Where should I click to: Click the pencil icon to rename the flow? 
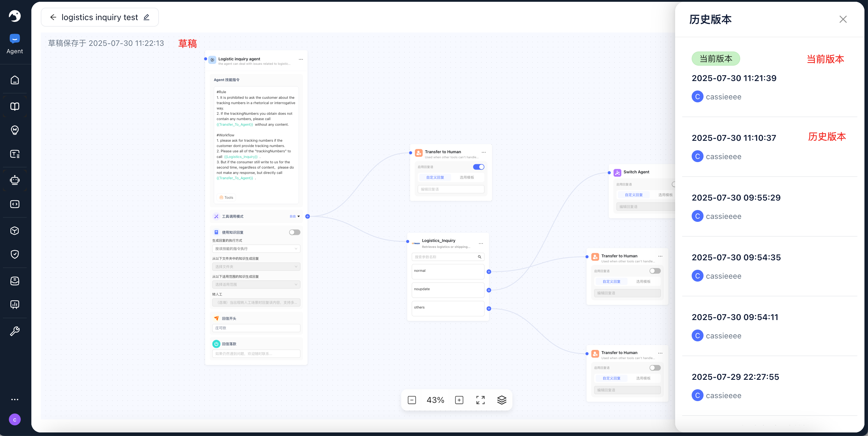pos(146,17)
